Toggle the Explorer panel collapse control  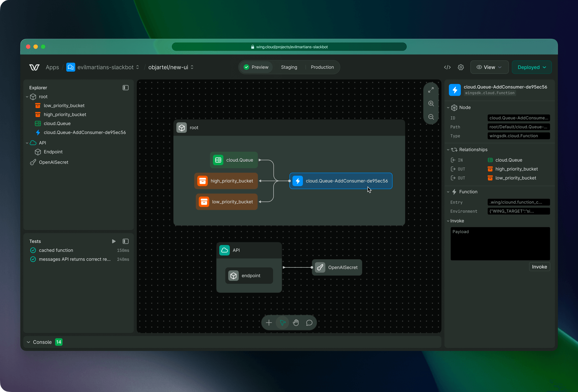pyautogui.click(x=125, y=88)
